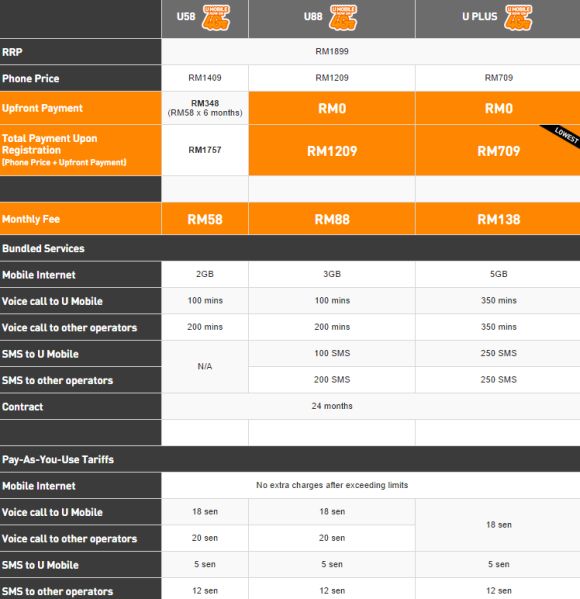Select the U58 plan header
The width and height of the screenshot is (580, 599).
(186, 16)
